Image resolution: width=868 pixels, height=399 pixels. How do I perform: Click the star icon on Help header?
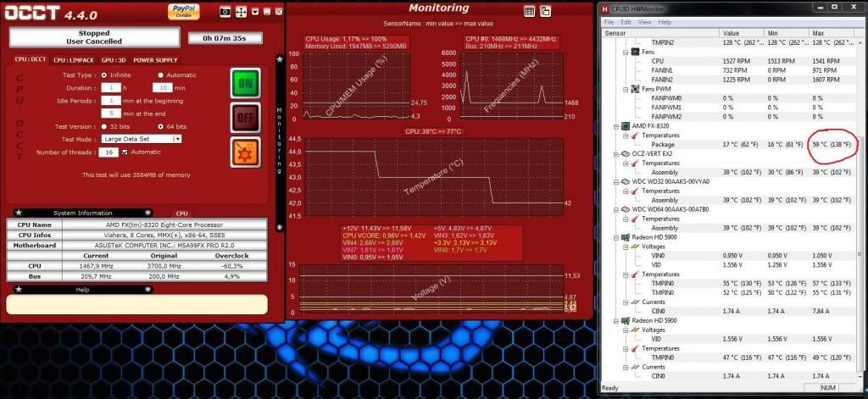pos(19,289)
